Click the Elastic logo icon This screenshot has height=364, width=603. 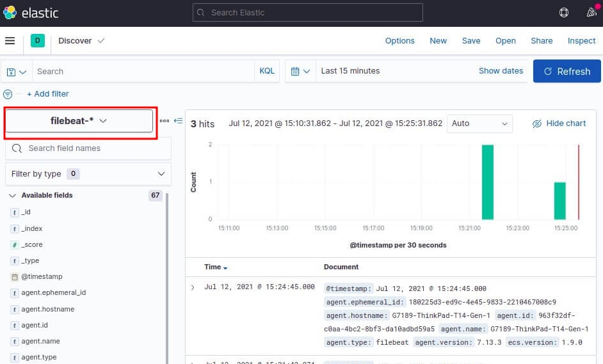(10, 13)
